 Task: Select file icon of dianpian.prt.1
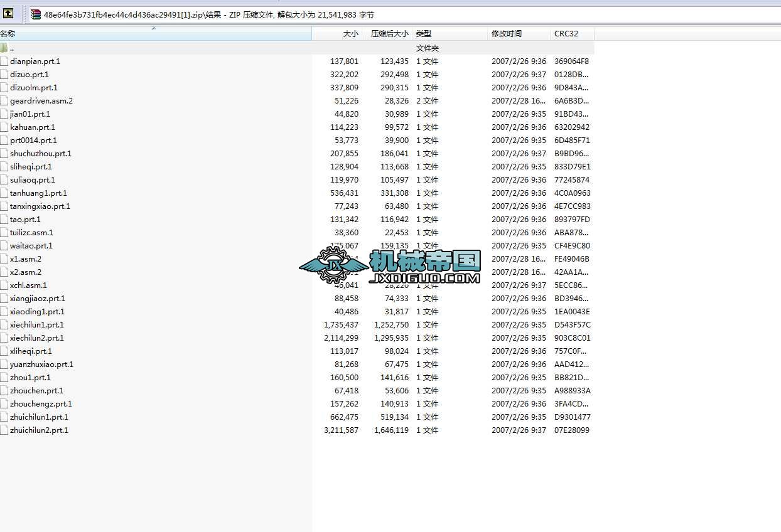4,61
